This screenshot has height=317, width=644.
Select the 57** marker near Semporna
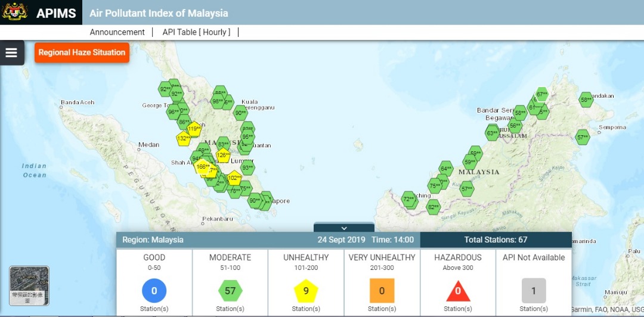pyautogui.click(x=582, y=137)
